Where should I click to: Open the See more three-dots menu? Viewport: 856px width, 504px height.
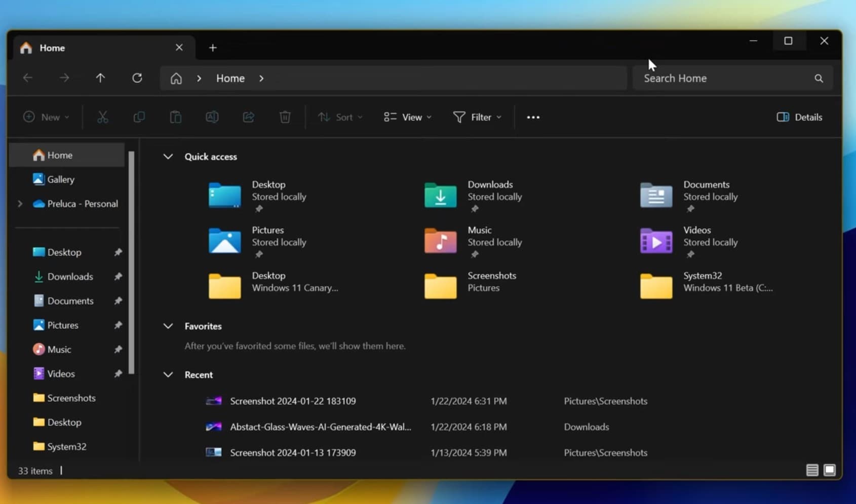533,117
